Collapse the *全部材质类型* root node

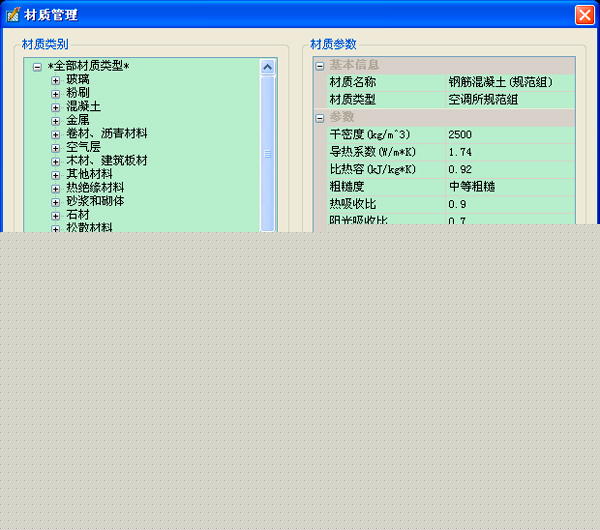tap(37, 67)
